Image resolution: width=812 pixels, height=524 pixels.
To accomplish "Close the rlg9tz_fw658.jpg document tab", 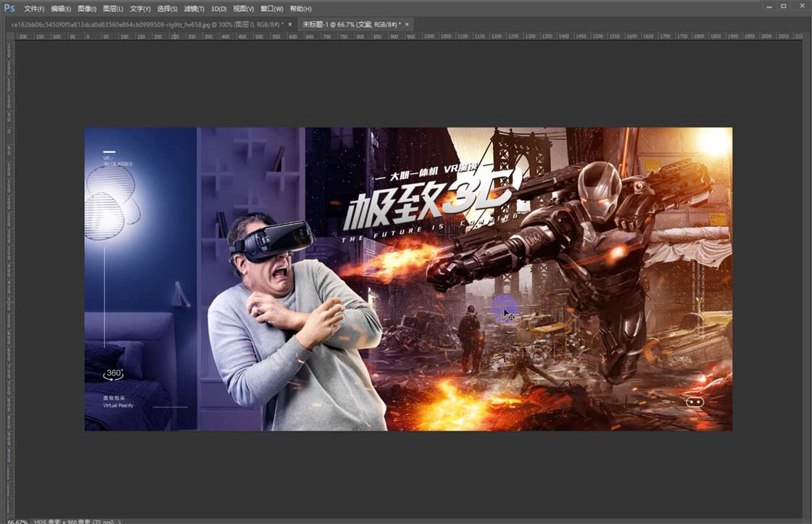I will [291, 24].
